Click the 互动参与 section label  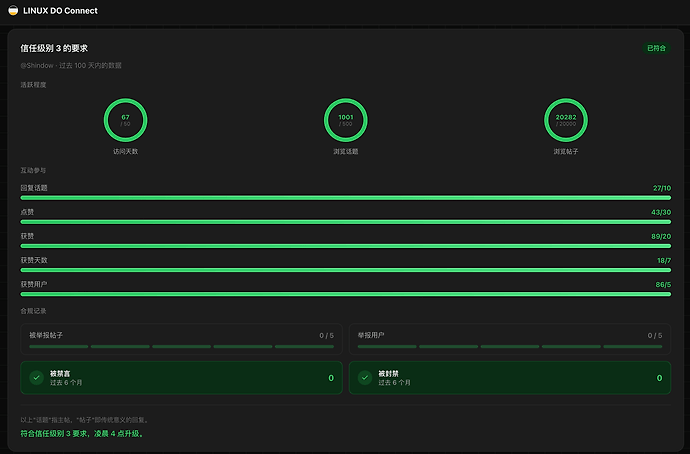point(33,170)
